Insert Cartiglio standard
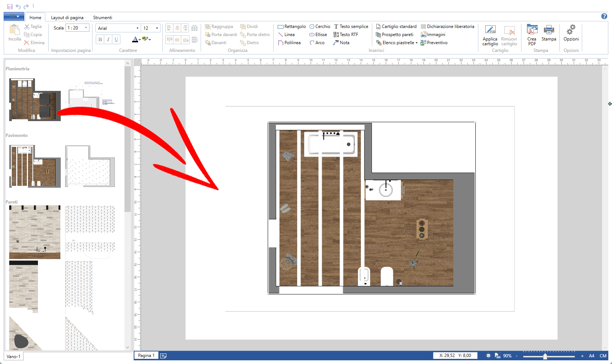 396,26
